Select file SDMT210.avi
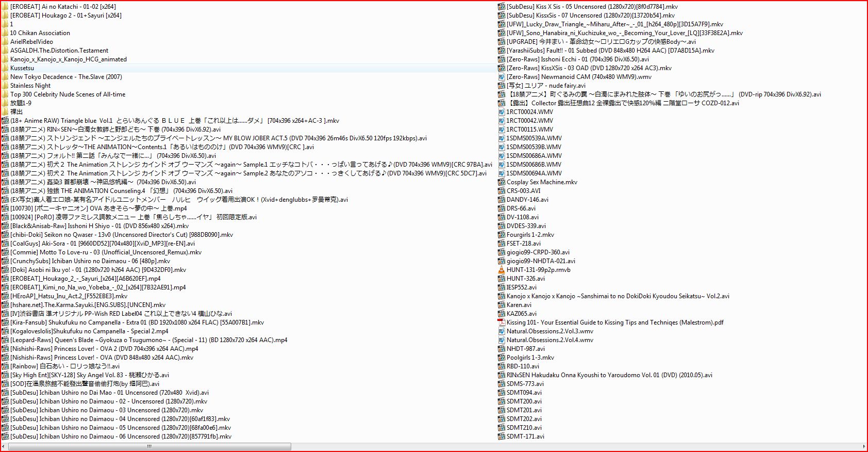The image size is (868, 452). [x=524, y=427]
